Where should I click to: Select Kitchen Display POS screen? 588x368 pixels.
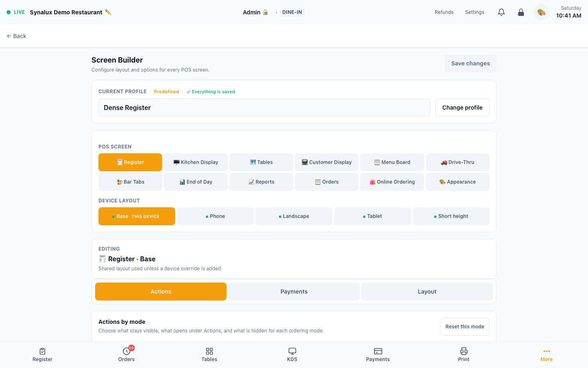196,162
